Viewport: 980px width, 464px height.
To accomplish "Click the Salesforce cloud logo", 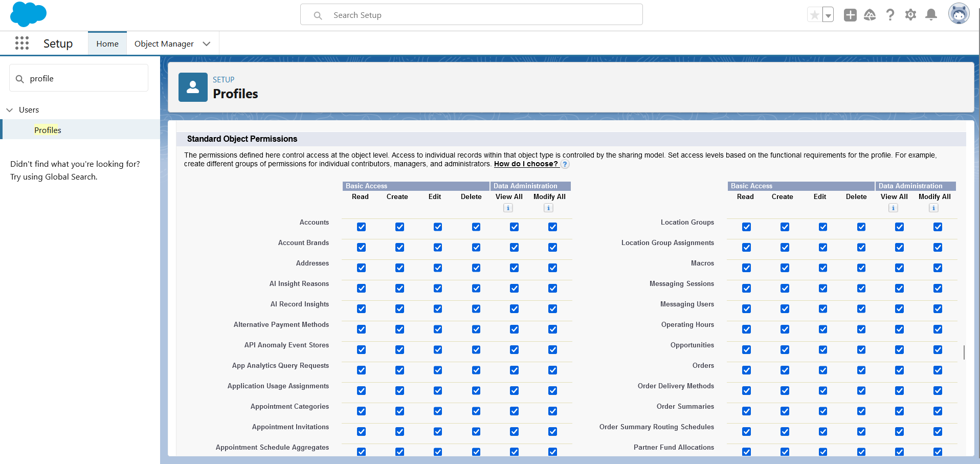I will (x=28, y=14).
